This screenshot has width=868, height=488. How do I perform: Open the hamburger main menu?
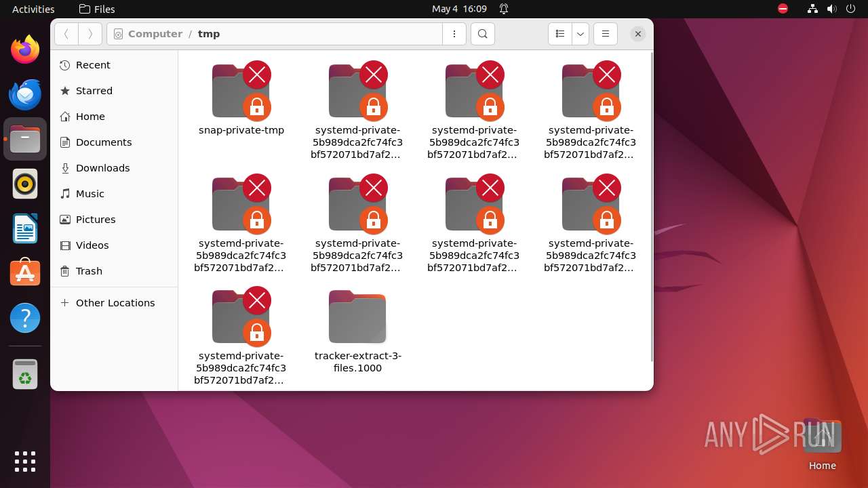[x=606, y=34]
